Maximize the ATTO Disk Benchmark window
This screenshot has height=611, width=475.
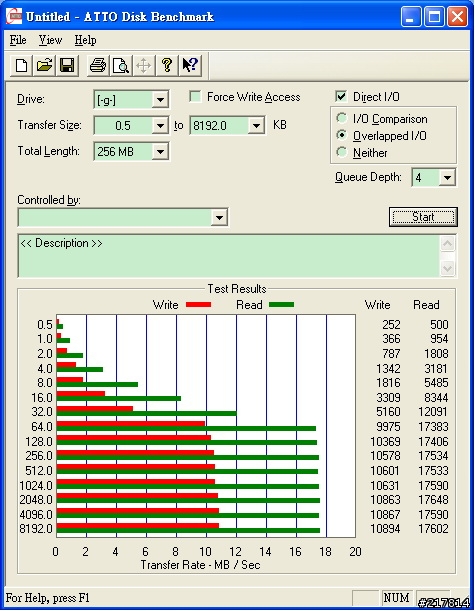[434, 17]
